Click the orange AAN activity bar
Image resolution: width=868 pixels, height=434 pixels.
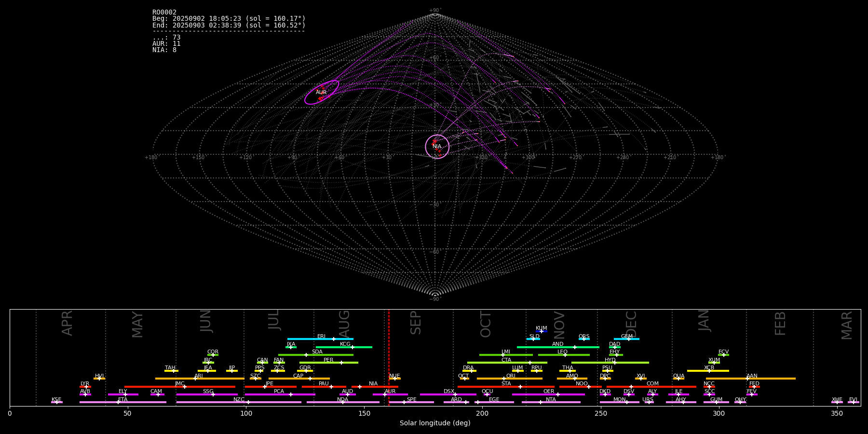pos(772,379)
